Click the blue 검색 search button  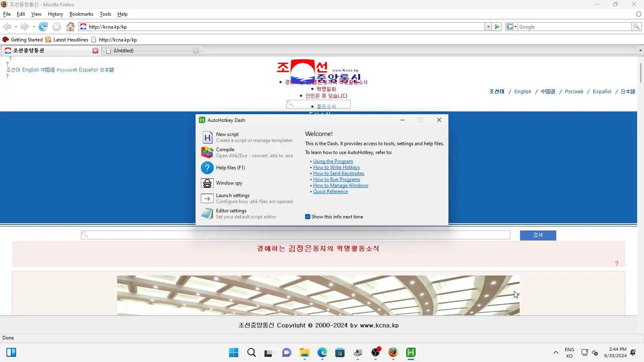click(x=538, y=235)
